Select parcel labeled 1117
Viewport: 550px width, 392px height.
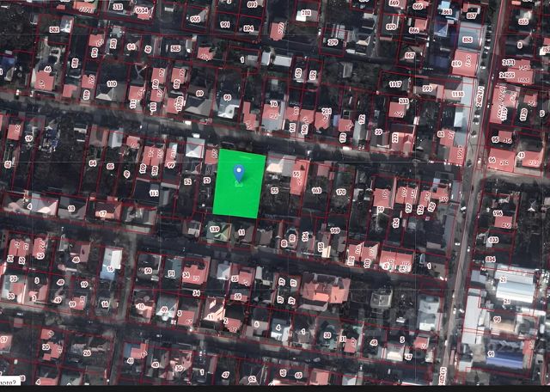coord(395,84)
